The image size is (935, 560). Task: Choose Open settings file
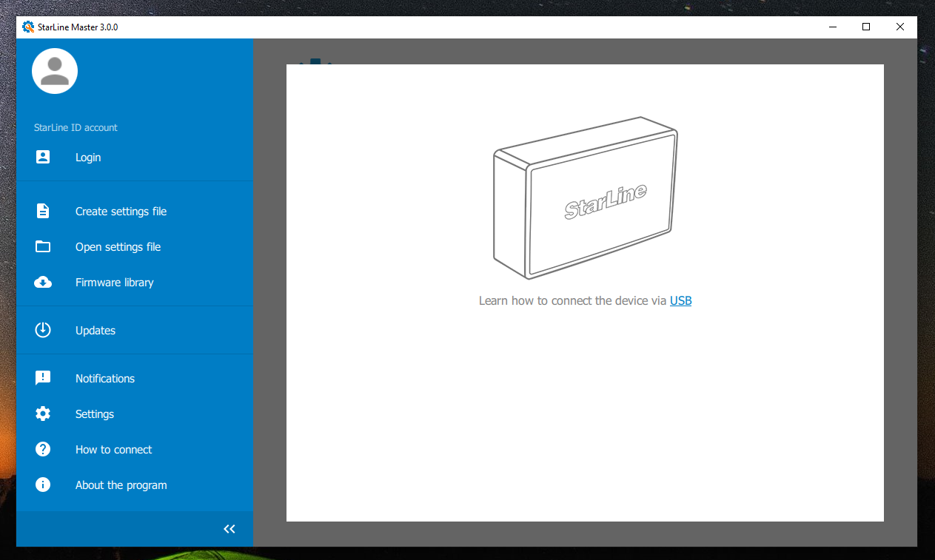point(135,247)
